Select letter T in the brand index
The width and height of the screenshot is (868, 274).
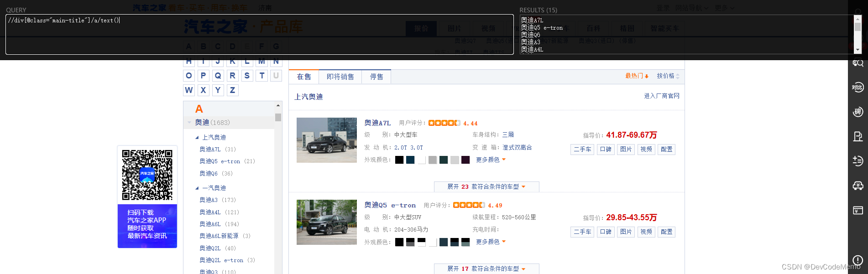[262, 76]
